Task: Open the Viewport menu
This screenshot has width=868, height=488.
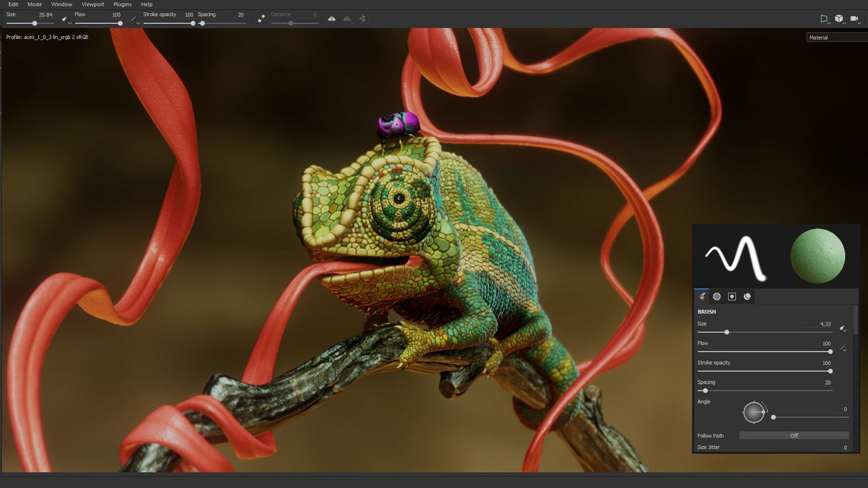Action: (93, 4)
